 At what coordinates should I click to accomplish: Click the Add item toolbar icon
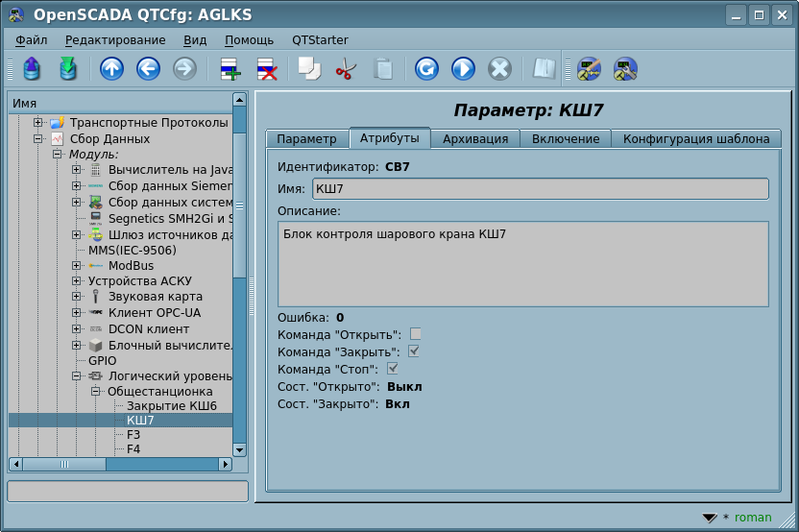230,69
